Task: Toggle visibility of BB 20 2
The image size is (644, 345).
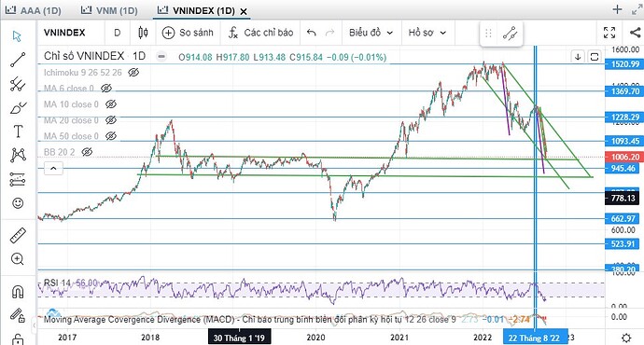Action: (x=87, y=152)
